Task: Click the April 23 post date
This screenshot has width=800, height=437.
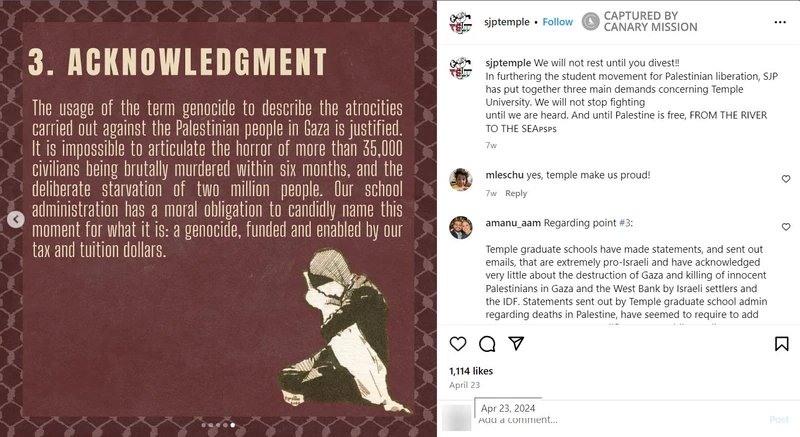Action: 464,384
